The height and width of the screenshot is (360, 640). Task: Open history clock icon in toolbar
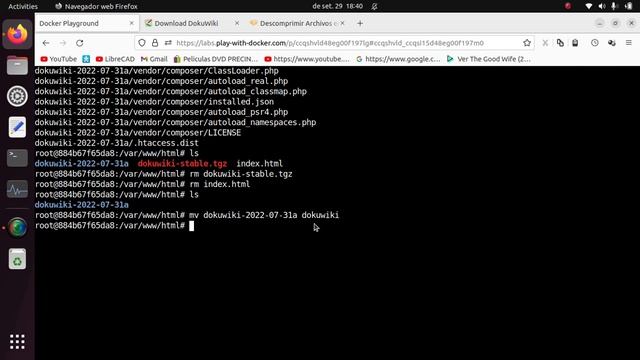tap(595, 43)
